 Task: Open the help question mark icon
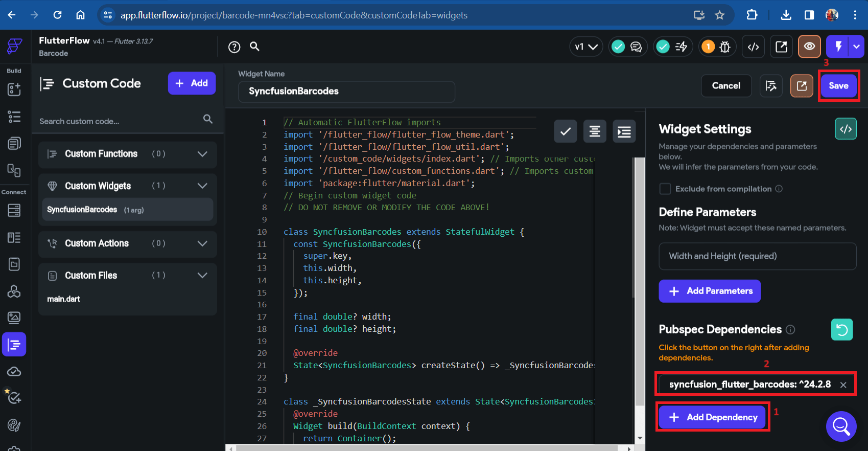click(x=234, y=47)
